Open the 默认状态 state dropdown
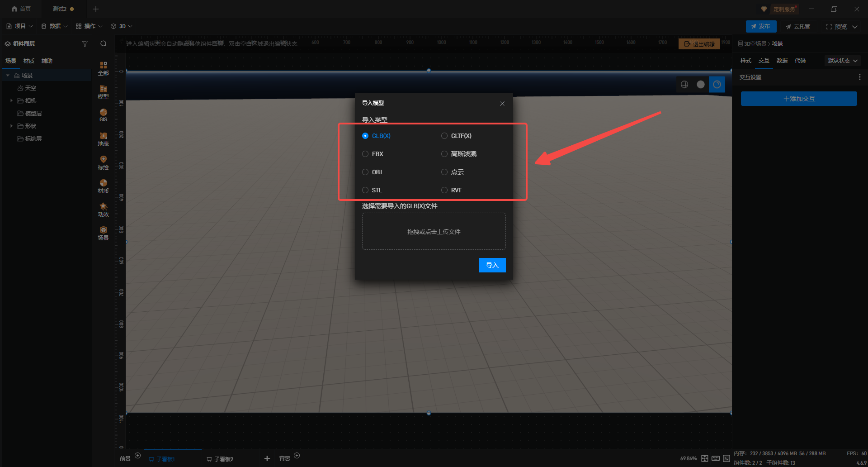The image size is (868, 467). coord(842,61)
